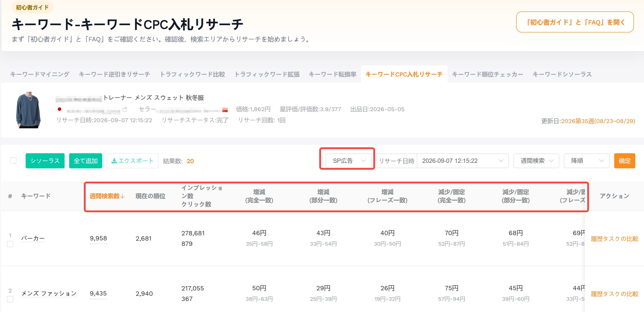Open the 週間検索 sort field dropdown
The width and height of the screenshot is (644, 312).
pos(536,161)
